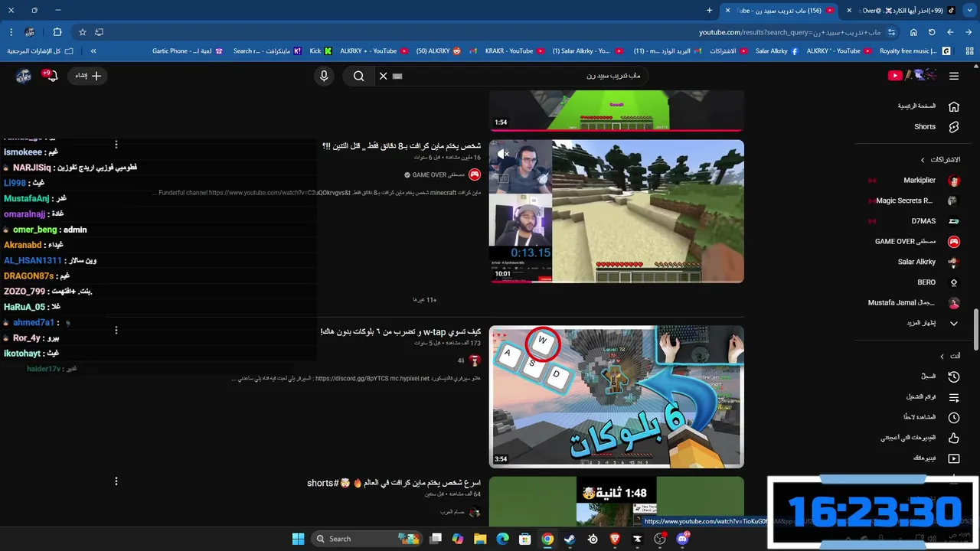
Task: Open the Kick bookmark
Action: tap(321, 51)
